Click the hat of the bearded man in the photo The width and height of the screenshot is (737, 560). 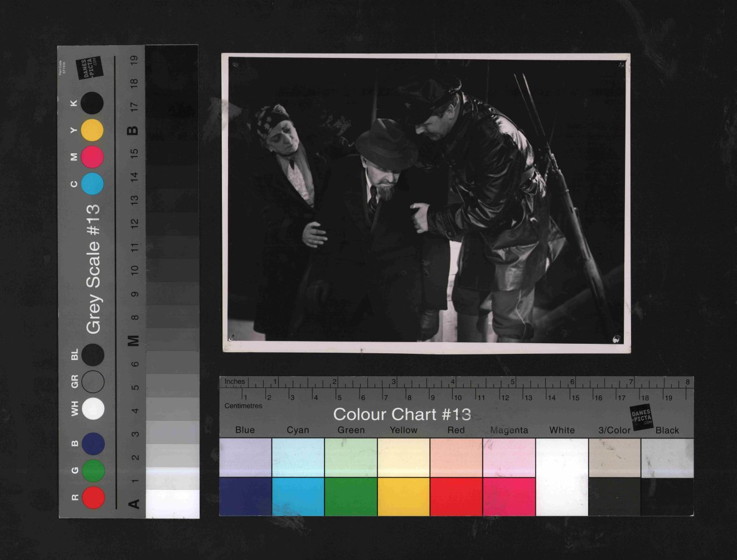pyautogui.click(x=386, y=145)
